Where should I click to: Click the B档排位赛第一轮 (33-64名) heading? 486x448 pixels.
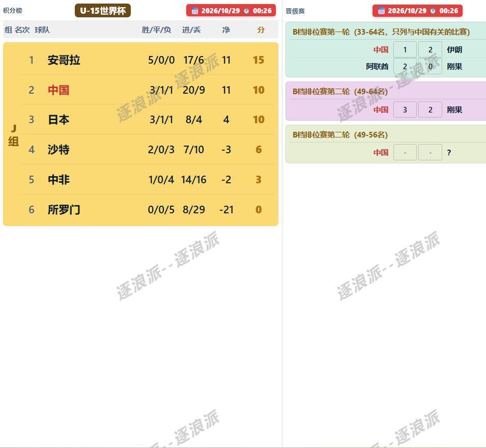[x=381, y=32]
